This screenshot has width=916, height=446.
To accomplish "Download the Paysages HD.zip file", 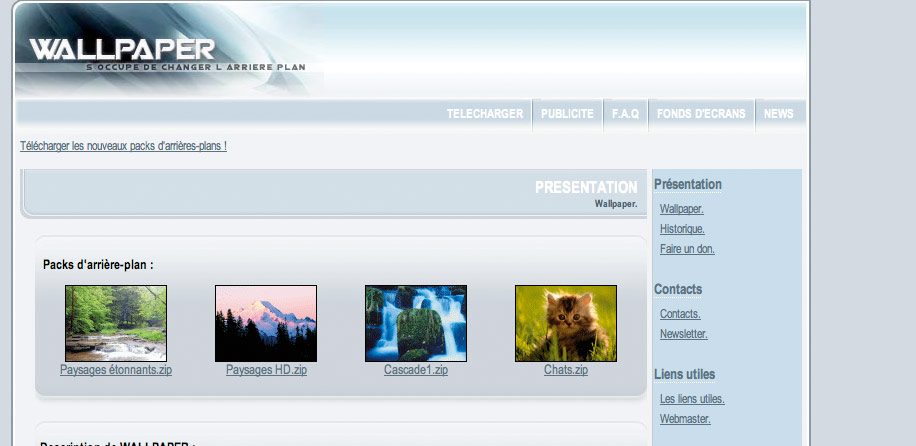I will (266, 370).
